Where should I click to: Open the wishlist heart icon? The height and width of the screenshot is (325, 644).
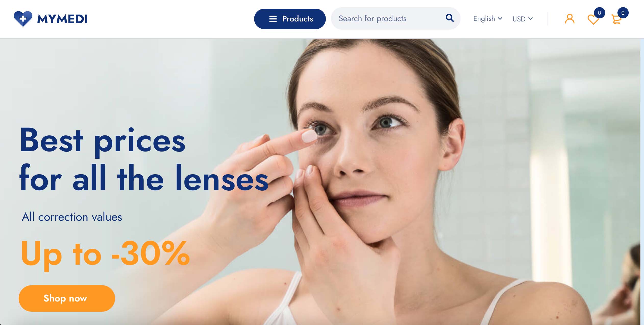tap(593, 19)
